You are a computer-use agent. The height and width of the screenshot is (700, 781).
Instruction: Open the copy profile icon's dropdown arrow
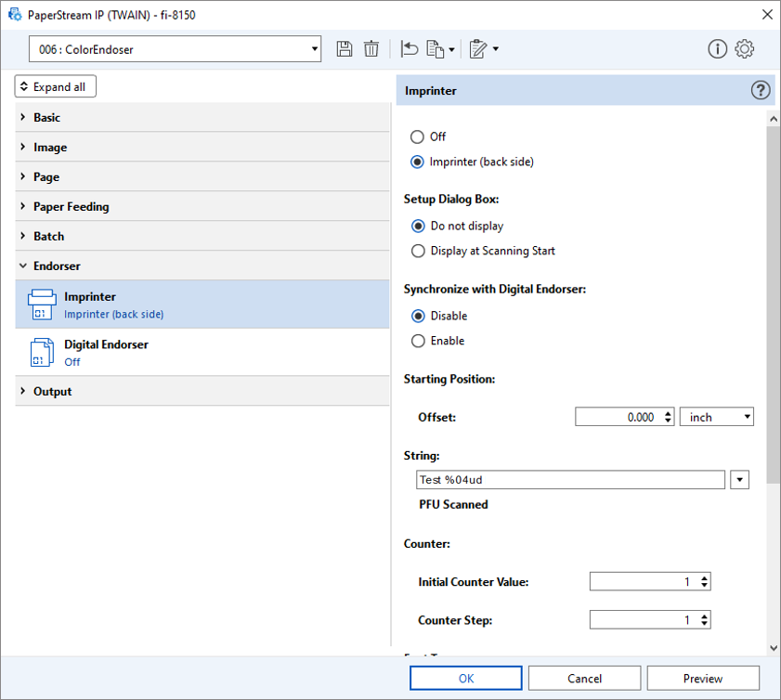pyautogui.click(x=451, y=49)
